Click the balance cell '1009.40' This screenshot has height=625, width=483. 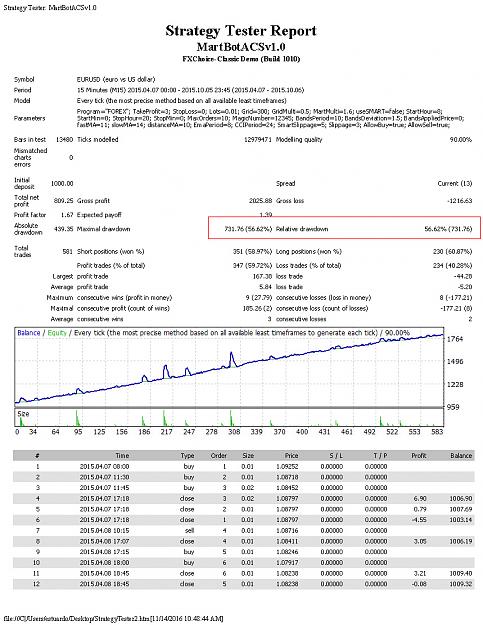click(x=461, y=573)
